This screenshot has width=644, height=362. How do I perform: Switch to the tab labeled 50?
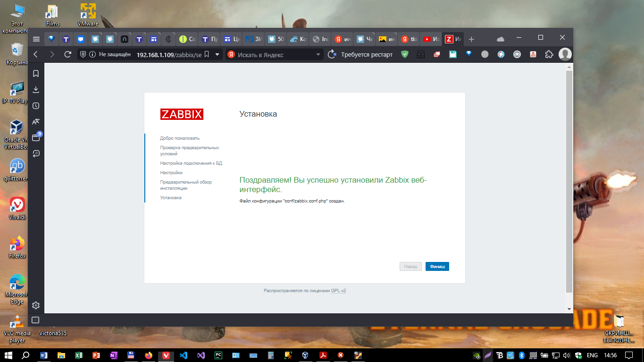pos(276,39)
